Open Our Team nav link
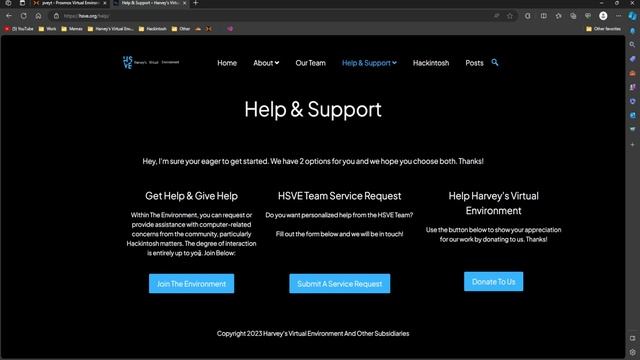Screen dimensions: 640x360 pyautogui.click(x=311, y=63)
